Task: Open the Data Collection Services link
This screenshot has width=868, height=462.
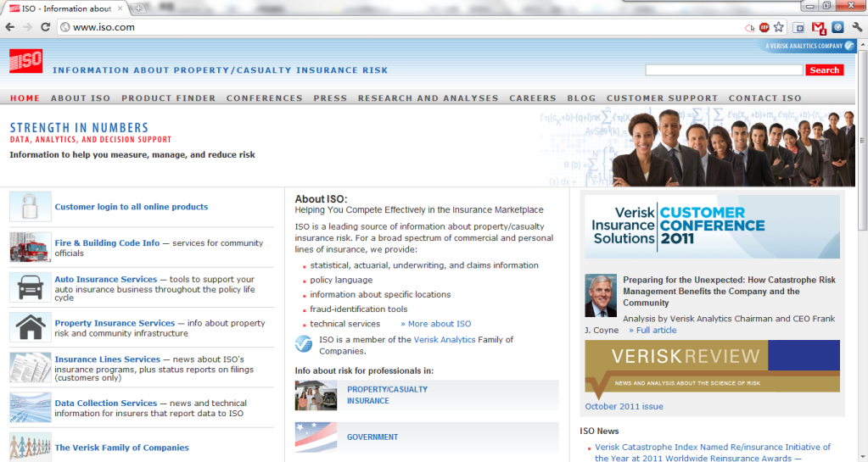Action: point(106,404)
